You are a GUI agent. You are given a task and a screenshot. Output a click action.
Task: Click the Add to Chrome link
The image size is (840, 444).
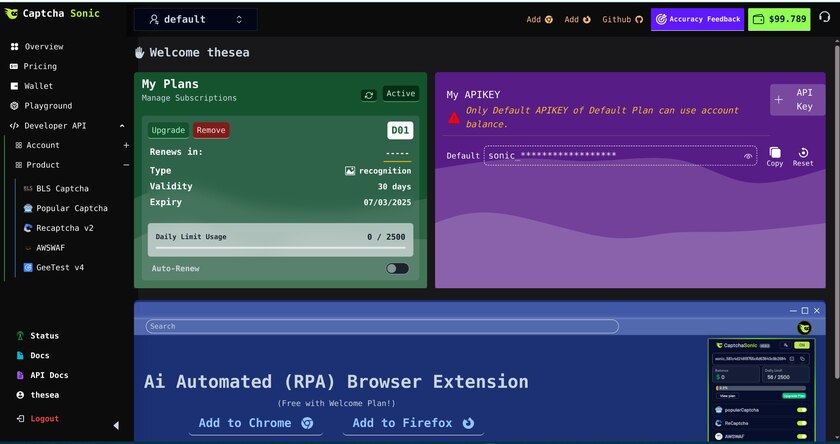tap(256, 423)
